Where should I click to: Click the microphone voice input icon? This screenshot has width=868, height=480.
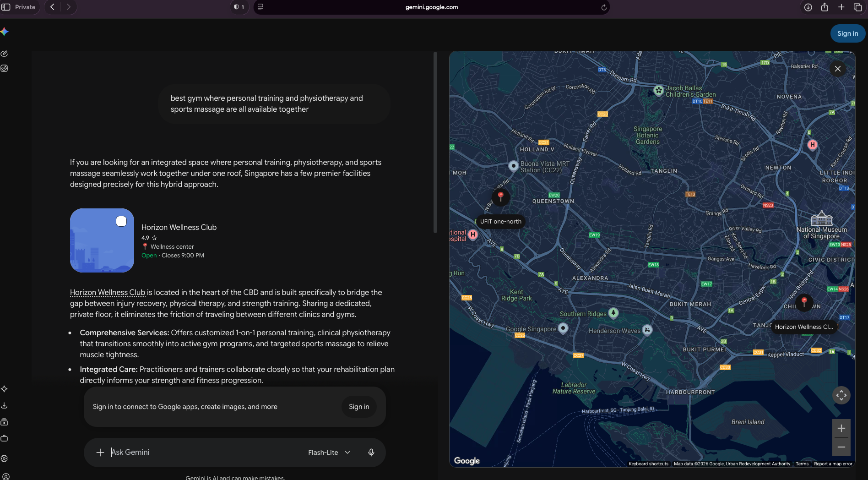coord(371,453)
